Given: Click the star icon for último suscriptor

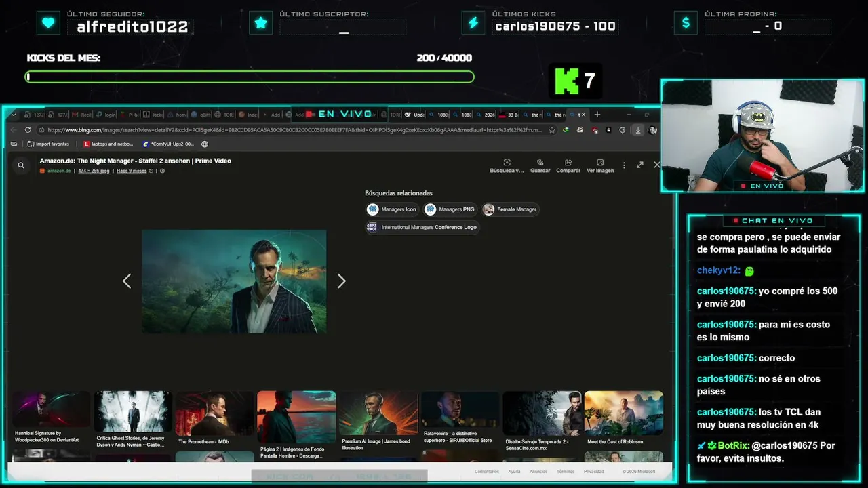Looking at the screenshot, I should click(260, 23).
